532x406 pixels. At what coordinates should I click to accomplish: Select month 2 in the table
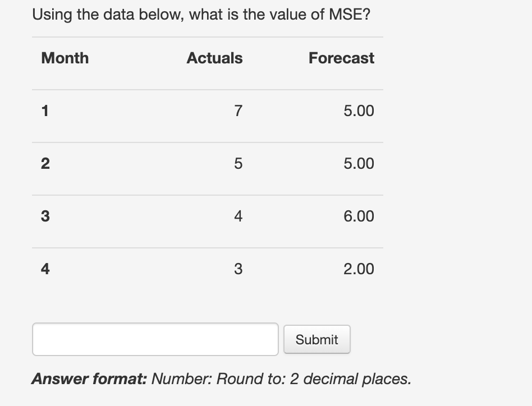pyautogui.click(x=45, y=163)
